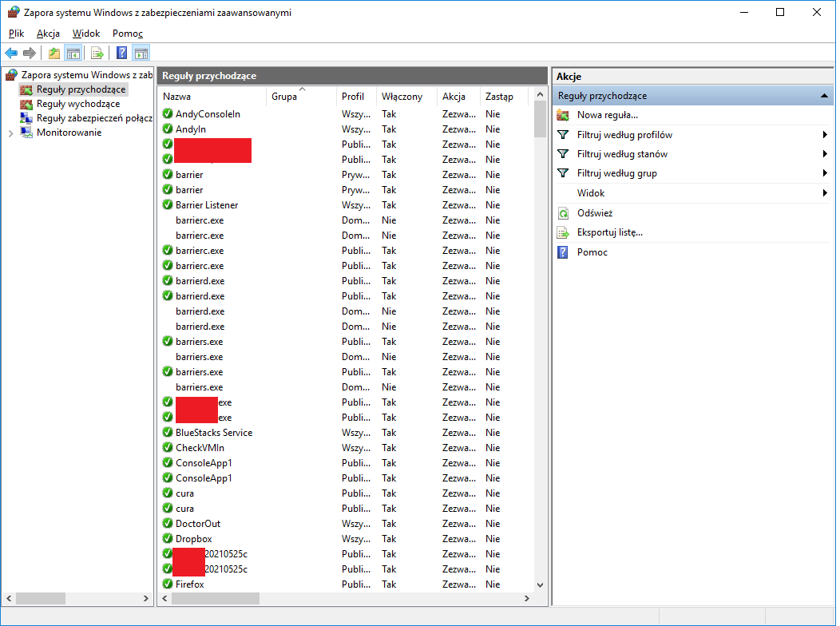Click the Forward arrow toolbar icon
The image size is (840, 626).
point(30,53)
